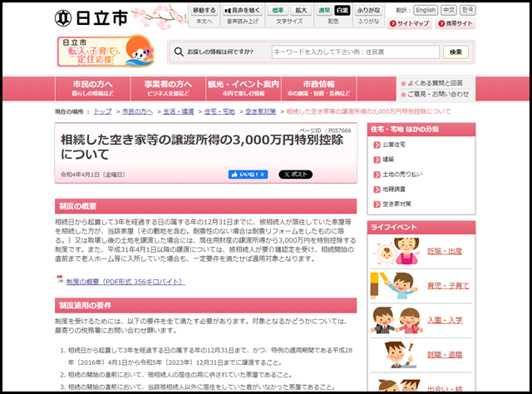Open 土地の売り払い in the sidebar
Image resolution: width=532 pixels, height=394 pixels.
(x=402, y=175)
